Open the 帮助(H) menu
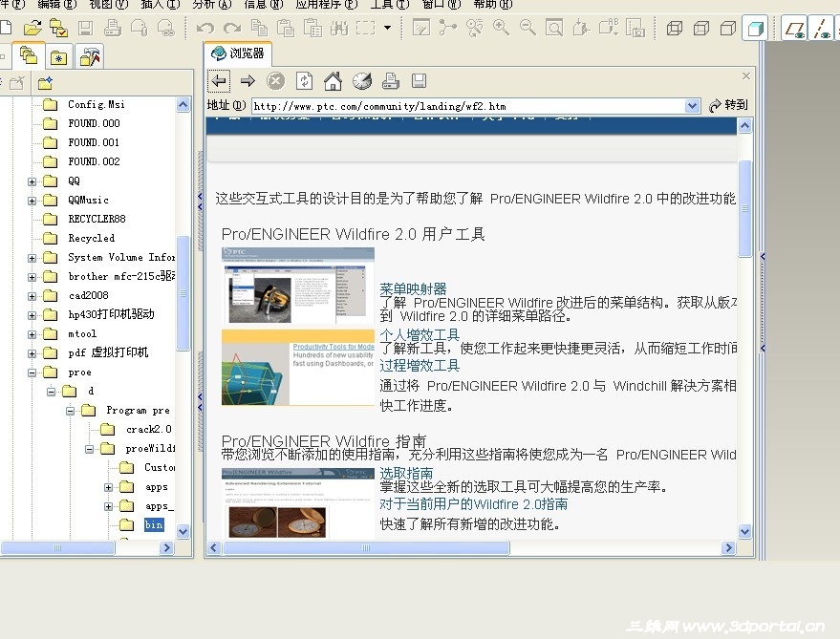Viewport: 840px width, 639px height. (493, 4)
